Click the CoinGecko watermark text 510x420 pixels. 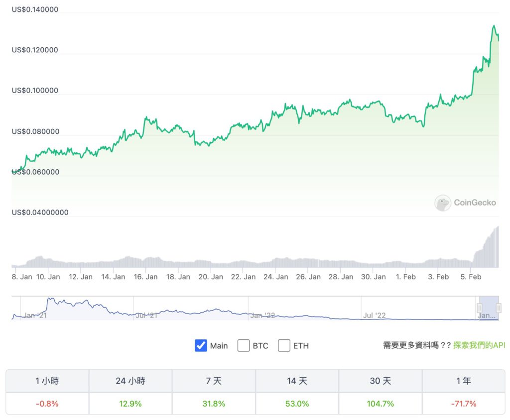(475, 203)
